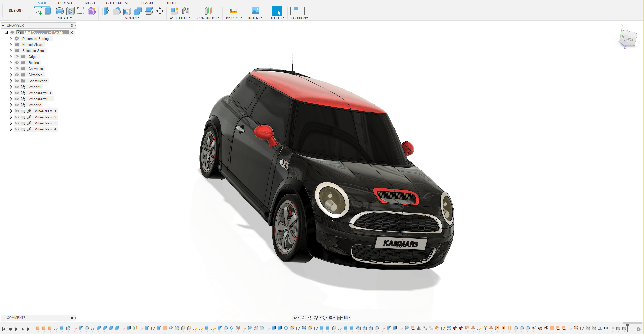644x334 pixels.
Task: Select the Create Sketch tool
Action: pyautogui.click(x=38, y=11)
